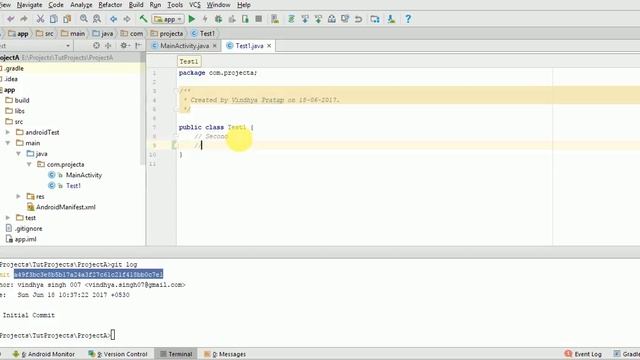This screenshot has height=360, width=640.
Task: Close the MainActivity.java tab
Action: click(x=215, y=46)
